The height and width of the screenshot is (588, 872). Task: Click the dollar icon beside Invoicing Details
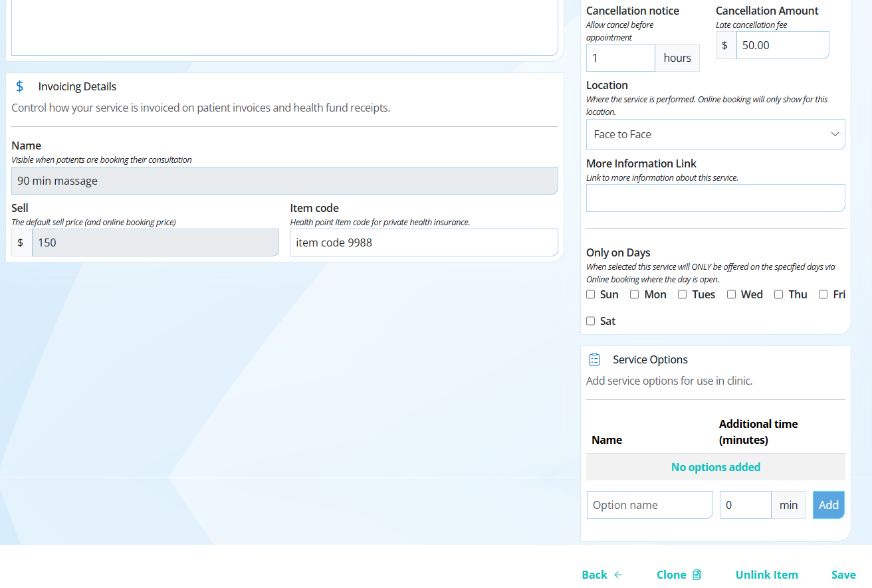pos(20,86)
